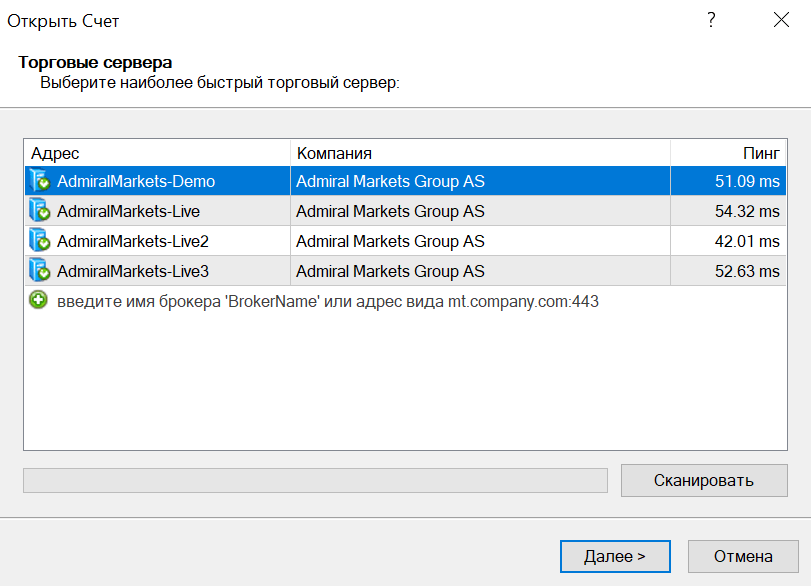Click the 52.63 ms ping value

click(747, 271)
